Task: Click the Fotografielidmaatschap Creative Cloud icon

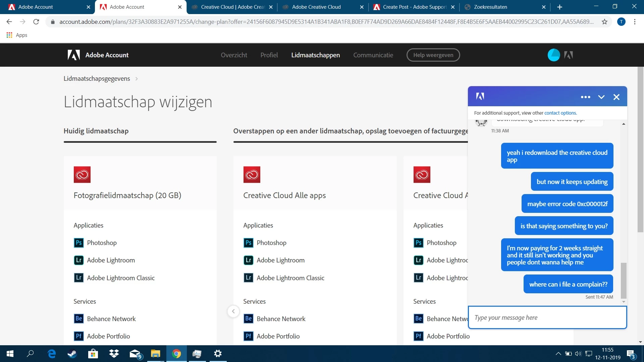Action: [82, 175]
